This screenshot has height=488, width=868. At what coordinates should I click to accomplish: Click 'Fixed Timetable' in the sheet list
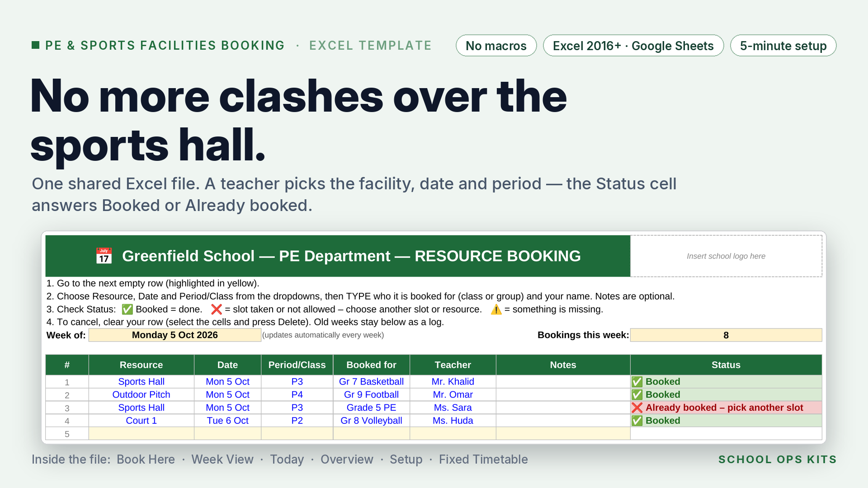[483, 459]
